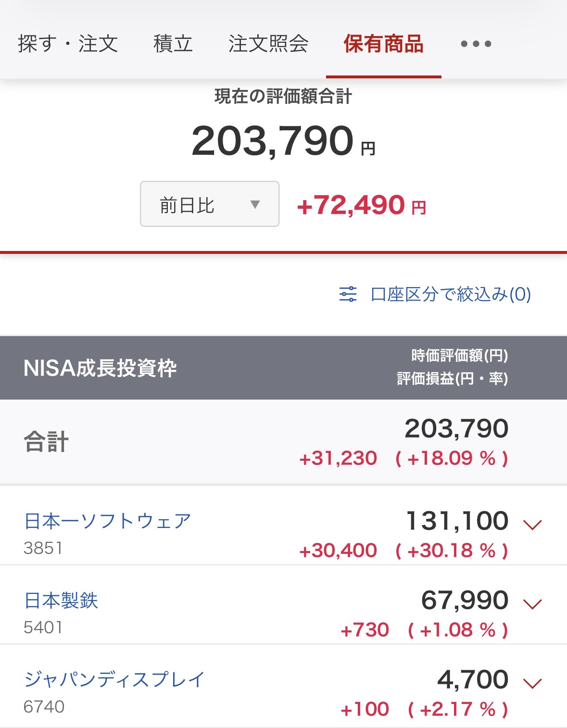The height and width of the screenshot is (728, 567).
Task: Open the three-dot more menu
Action: pyautogui.click(x=476, y=44)
